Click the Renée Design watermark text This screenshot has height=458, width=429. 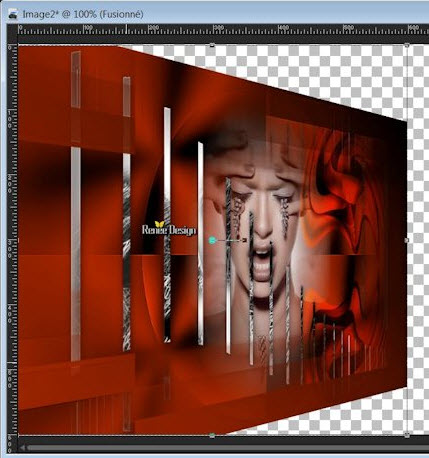tap(169, 230)
